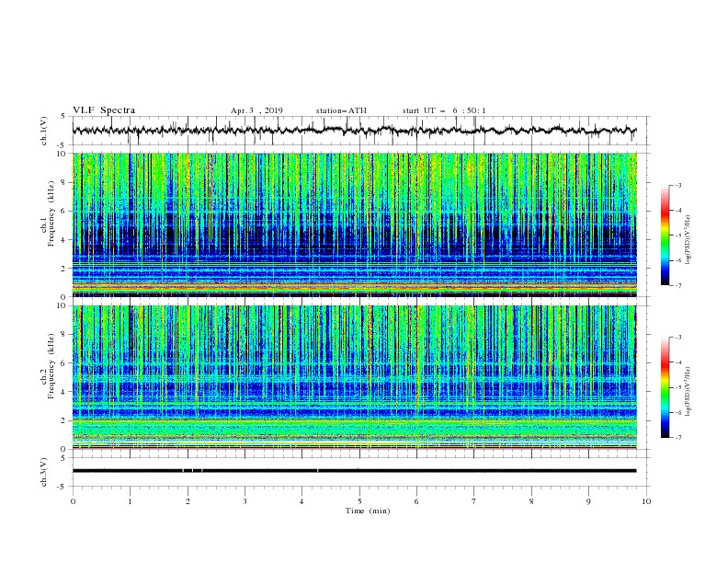The image size is (728, 563).
Task: Select the "Time (min)" x-axis label
Action: pos(368,511)
